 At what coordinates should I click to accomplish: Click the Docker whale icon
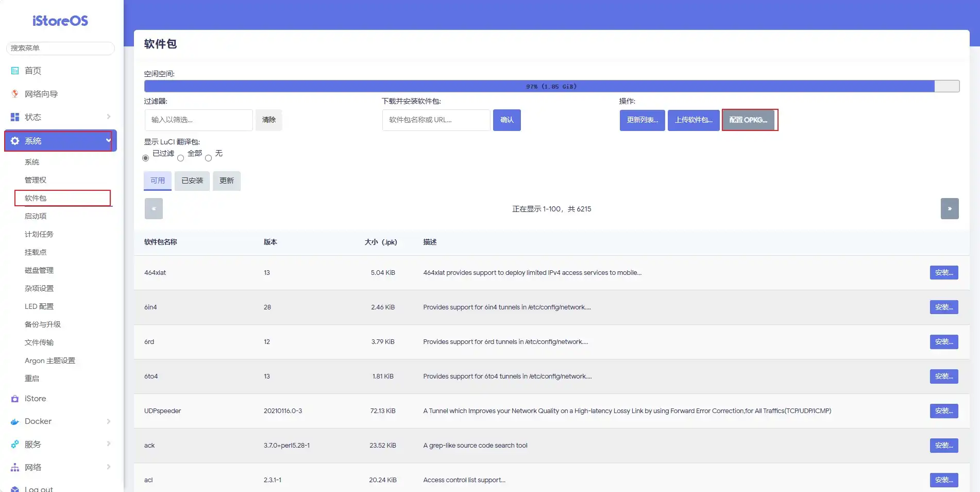[15, 422]
